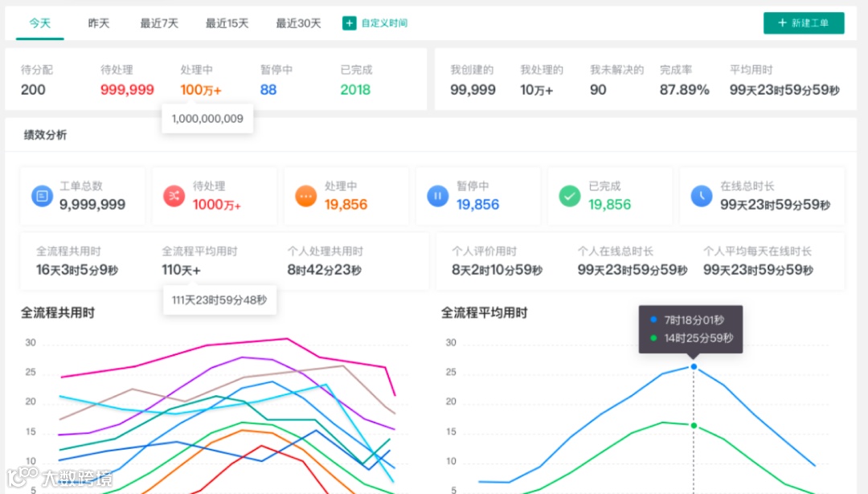Click the orange 19,856 处理中 value
868x494 pixels.
click(346, 205)
